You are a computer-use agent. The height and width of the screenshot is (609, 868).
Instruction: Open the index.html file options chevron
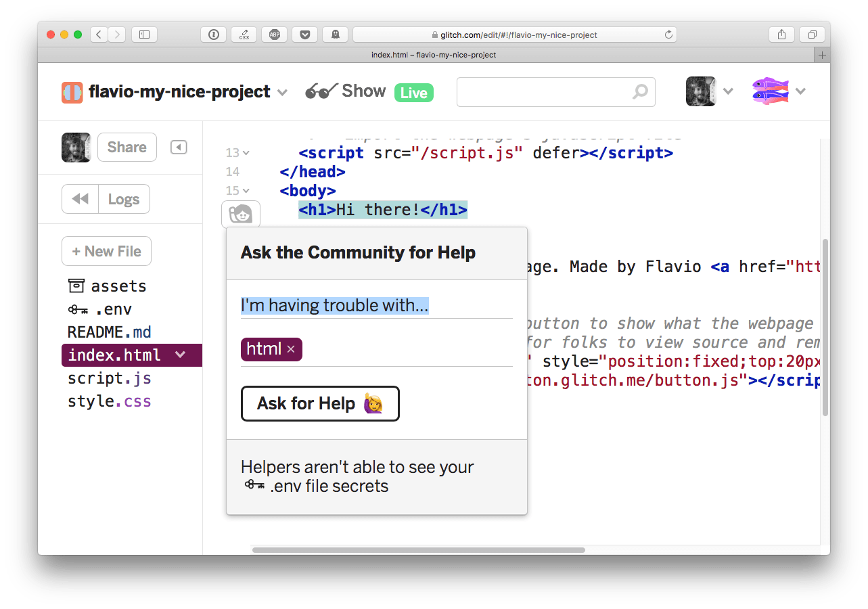click(181, 355)
